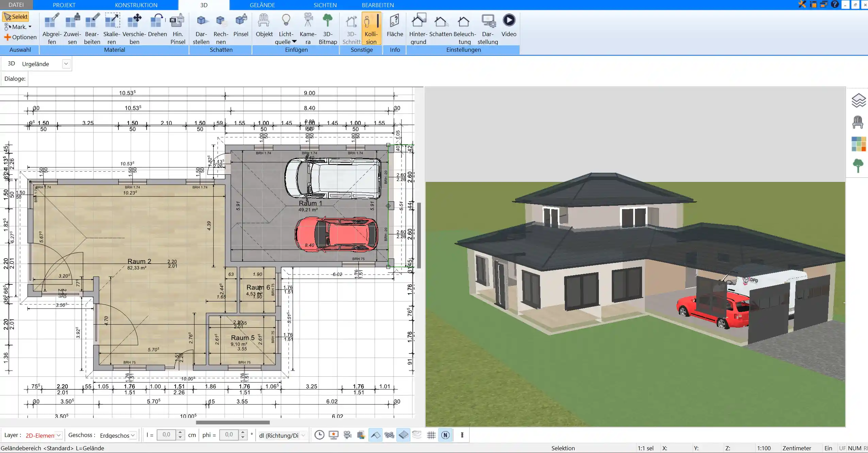Screen dimensions: 868x453
Task: Decrease the phi angle value stepper
Action: point(243,437)
